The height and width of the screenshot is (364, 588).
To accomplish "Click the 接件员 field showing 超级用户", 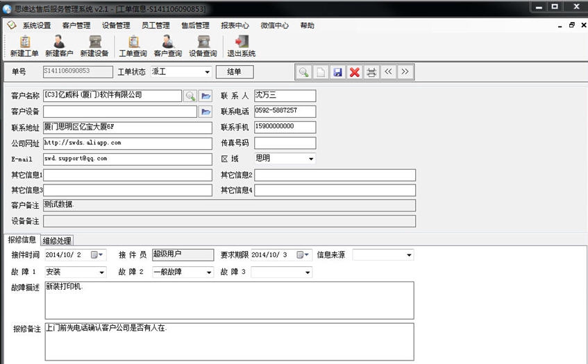I will coord(183,255).
